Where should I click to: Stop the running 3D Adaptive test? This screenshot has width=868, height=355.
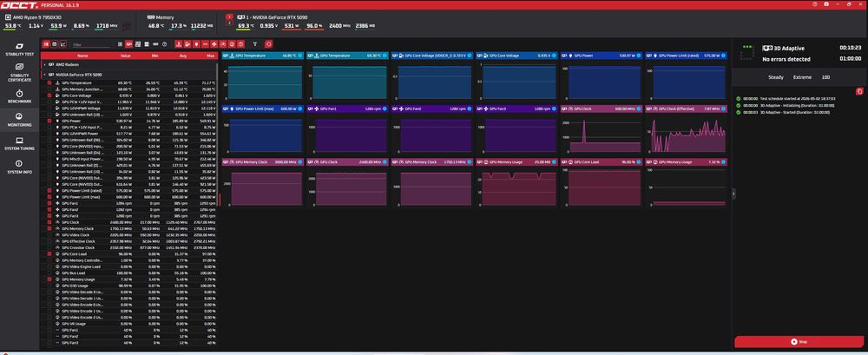click(799, 342)
